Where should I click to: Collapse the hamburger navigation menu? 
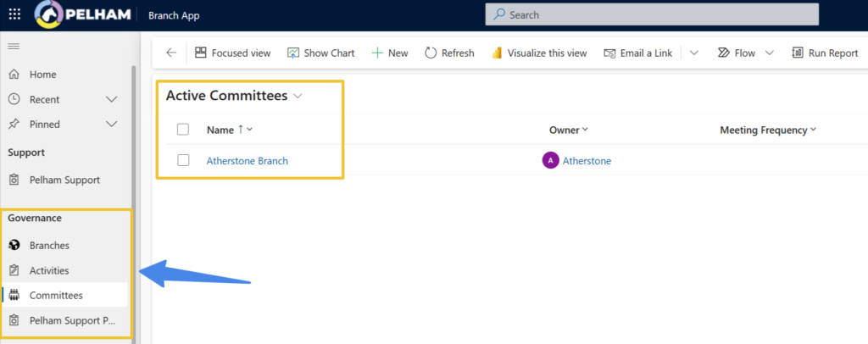pyautogui.click(x=14, y=46)
